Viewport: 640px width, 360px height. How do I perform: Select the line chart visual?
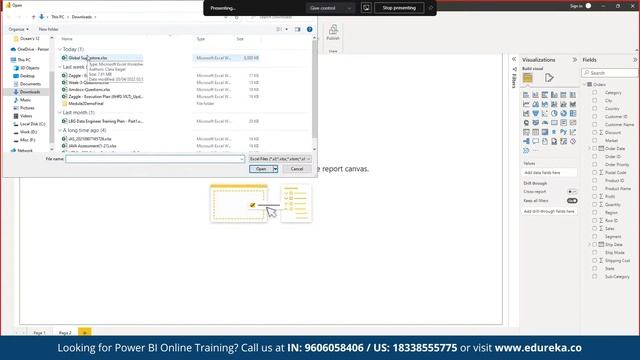click(526, 104)
